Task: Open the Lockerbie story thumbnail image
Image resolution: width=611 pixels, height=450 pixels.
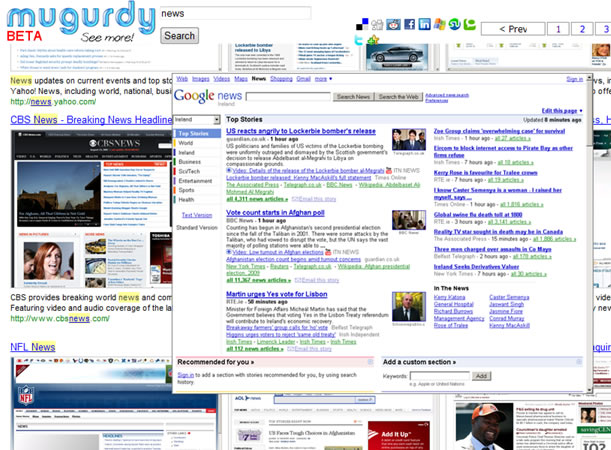Action: [409, 139]
